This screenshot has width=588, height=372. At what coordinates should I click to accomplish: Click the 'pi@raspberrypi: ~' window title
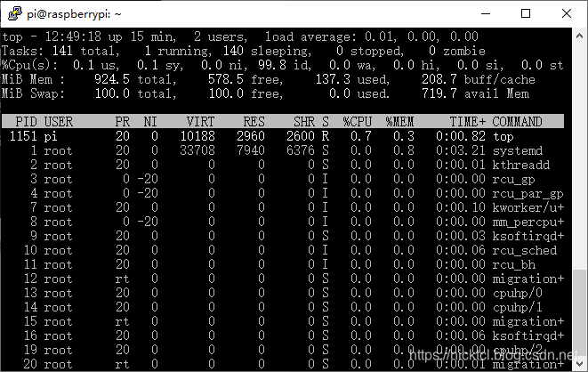click(x=74, y=14)
